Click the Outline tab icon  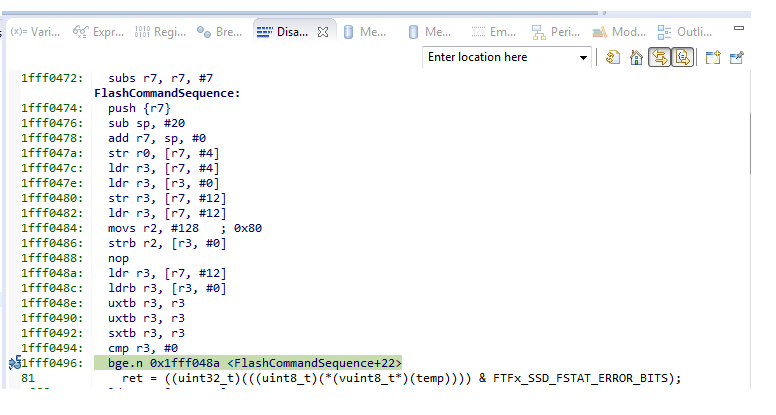click(x=664, y=33)
